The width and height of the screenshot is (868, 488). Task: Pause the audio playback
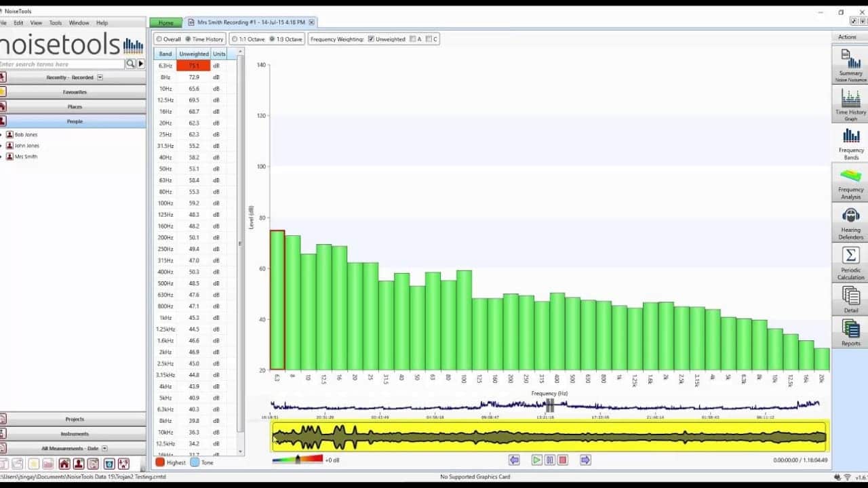pos(550,460)
